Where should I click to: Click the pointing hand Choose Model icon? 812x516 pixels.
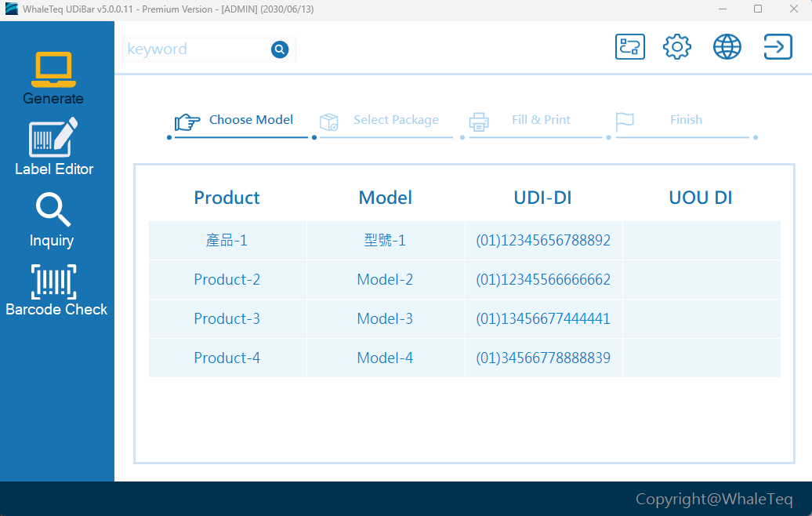coord(187,122)
